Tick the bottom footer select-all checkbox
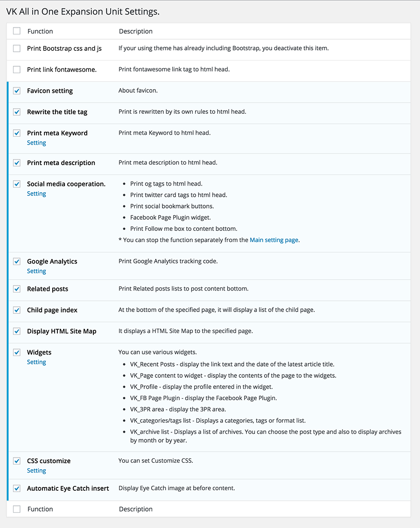This screenshot has height=528, width=420. (17, 509)
